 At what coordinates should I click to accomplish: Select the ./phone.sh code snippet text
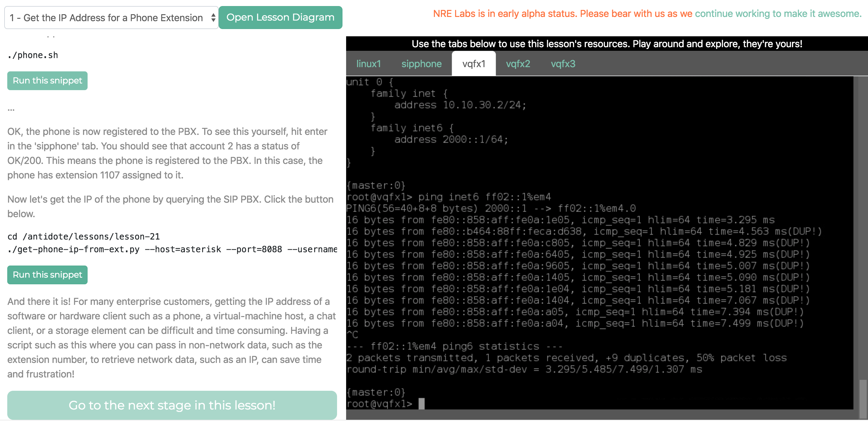pyautogui.click(x=33, y=55)
